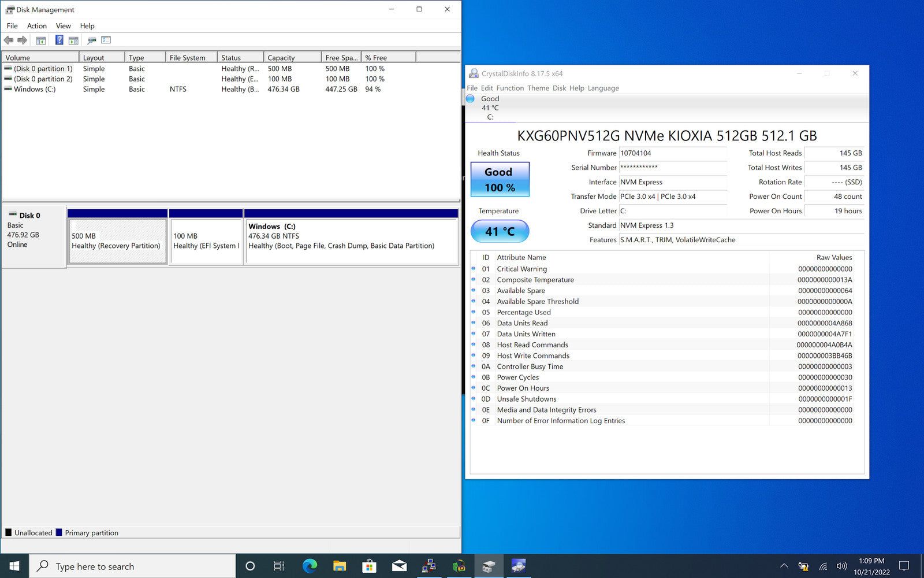Select the blue Good drive status orb
Image resolution: width=924 pixels, height=578 pixels.
[471, 99]
